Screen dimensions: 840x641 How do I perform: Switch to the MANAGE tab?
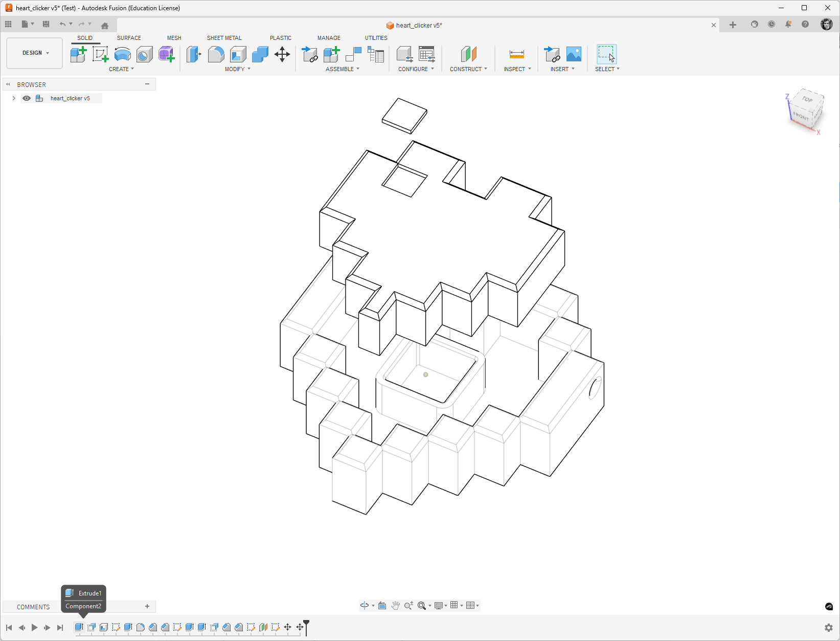tap(329, 38)
